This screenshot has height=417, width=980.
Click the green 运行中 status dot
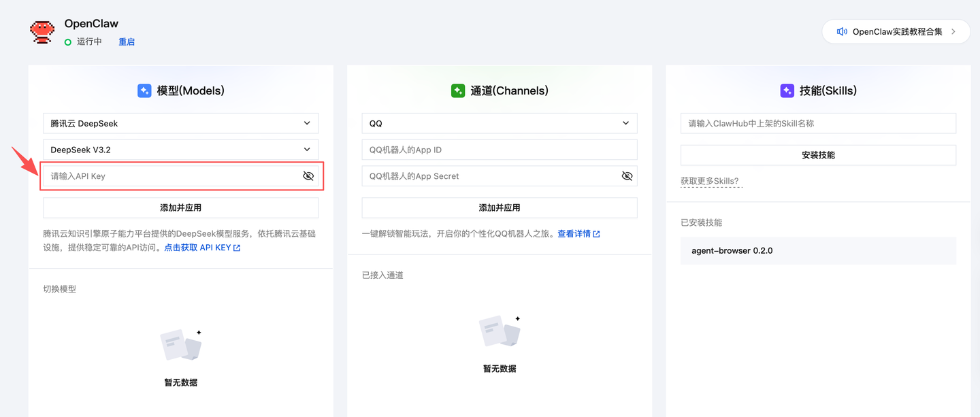(x=68, y=41)
